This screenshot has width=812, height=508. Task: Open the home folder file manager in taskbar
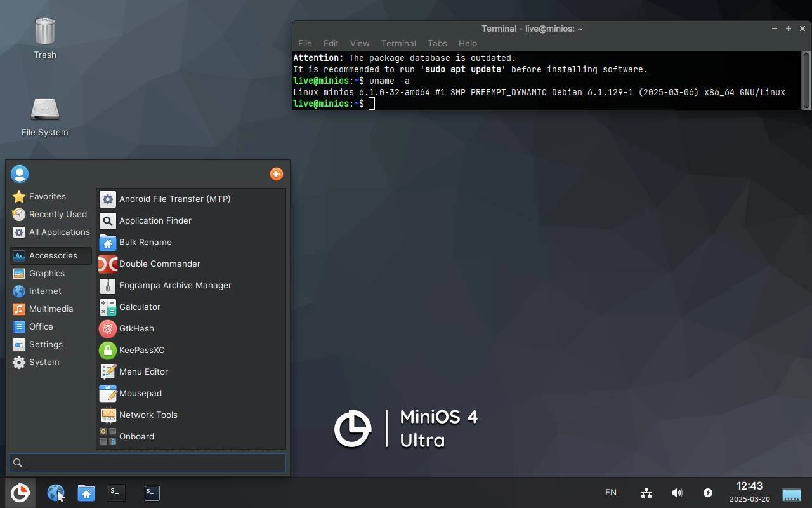[x=86, y=493]
